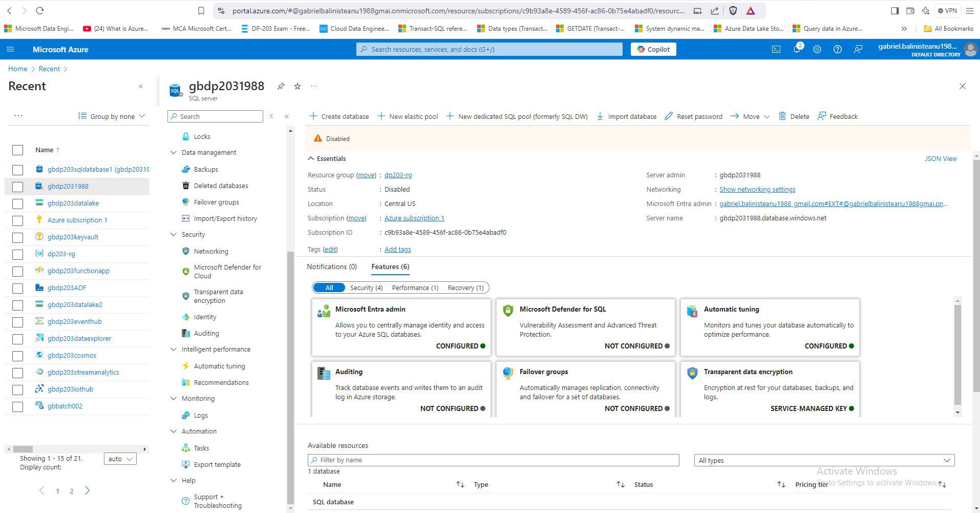Open Automatic tuning menu item
This screenshot has height=513, width=980.
pos(219,366)
